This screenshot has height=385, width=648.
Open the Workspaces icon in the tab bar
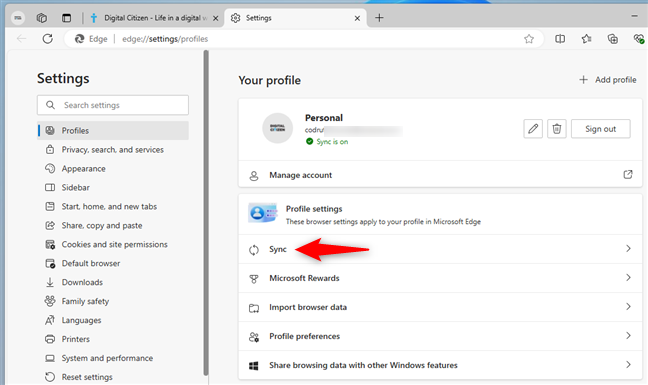coord(42,18)
